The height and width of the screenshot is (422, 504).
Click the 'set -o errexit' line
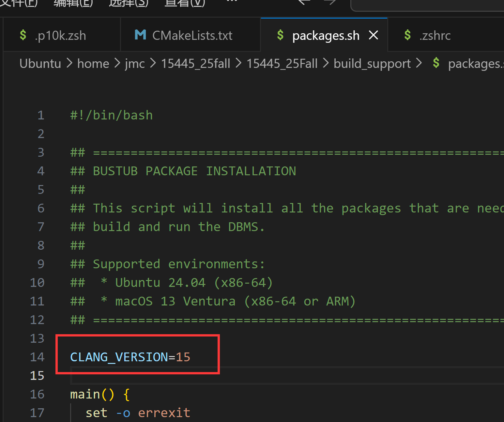point(138,413)
